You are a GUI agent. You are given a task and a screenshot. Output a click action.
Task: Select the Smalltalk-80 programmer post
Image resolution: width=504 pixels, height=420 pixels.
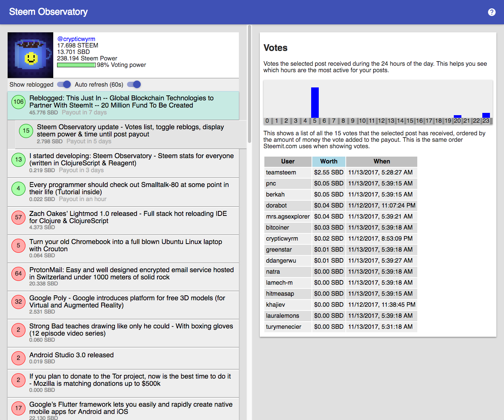(123, 192)
